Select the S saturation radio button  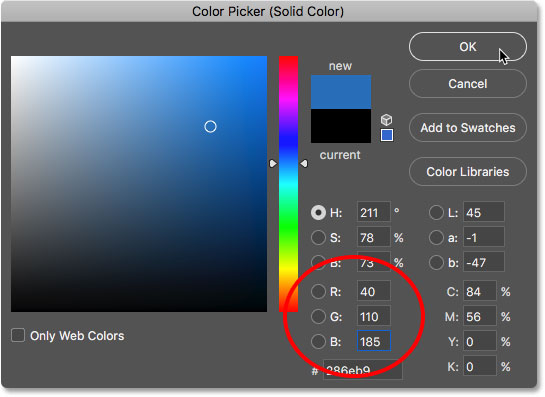318,238
